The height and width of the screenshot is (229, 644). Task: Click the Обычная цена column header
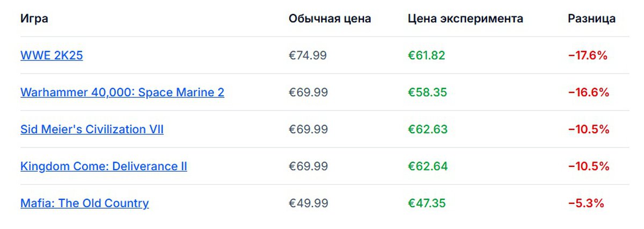click(x=330, y=19)
